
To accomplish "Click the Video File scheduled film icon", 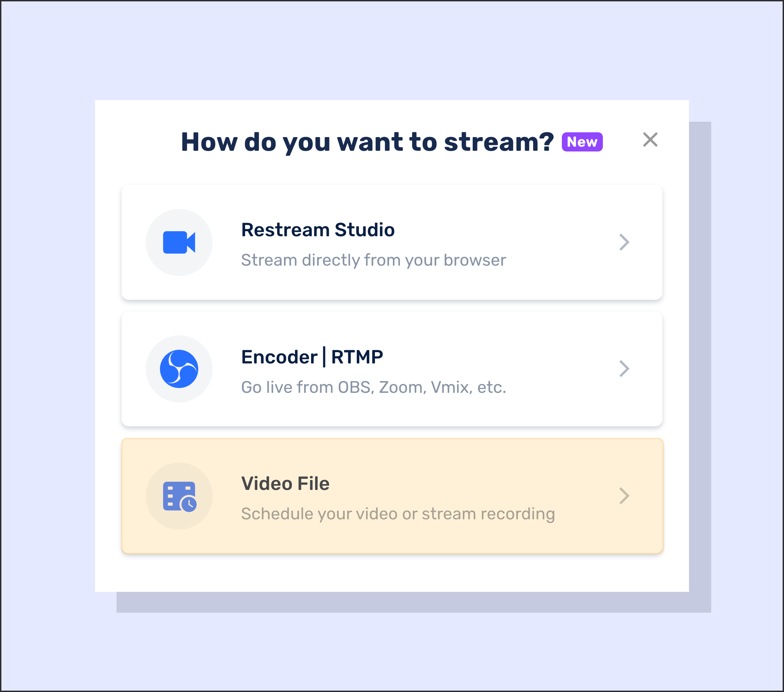I will pyautogui.click(x=179, y=496).
